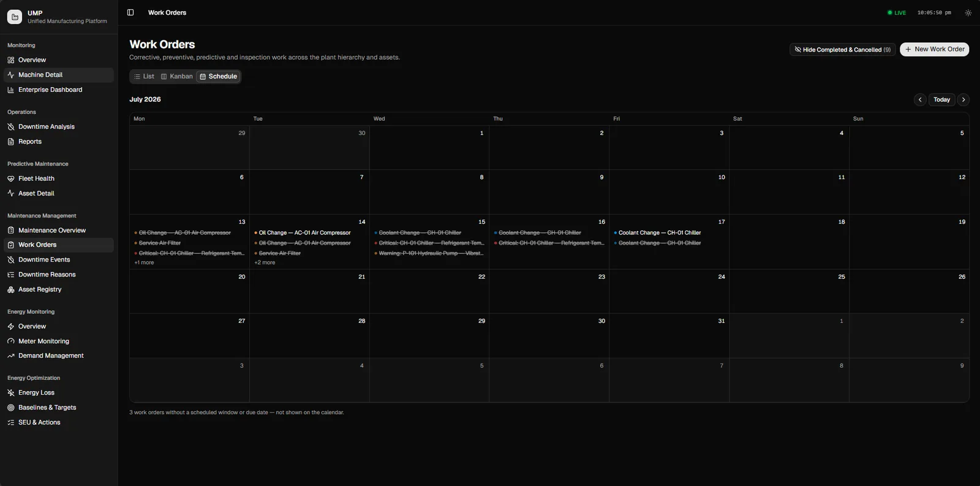The image size is (980, 486).
Task: Go to Demand Management
Action: point(59,355)
